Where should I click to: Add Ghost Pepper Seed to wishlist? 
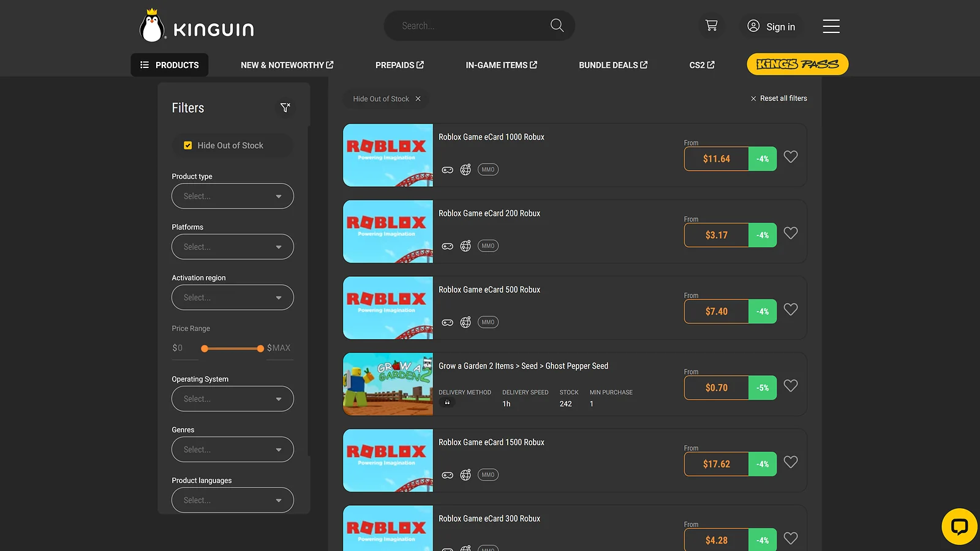pos(791,386)
